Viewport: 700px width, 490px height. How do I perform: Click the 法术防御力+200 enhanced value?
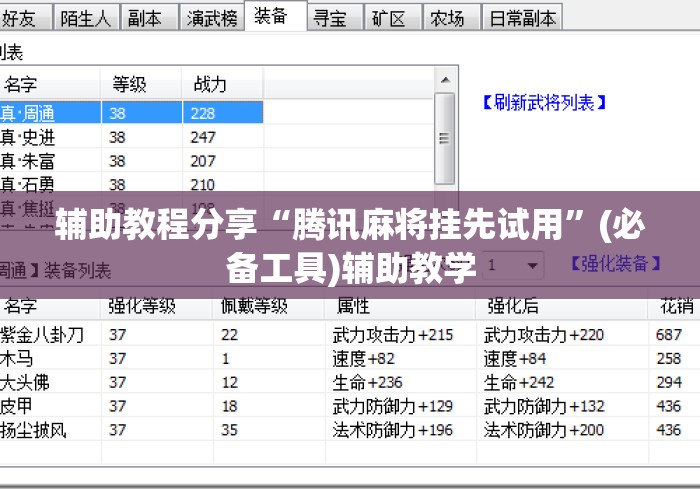(544, 430)
